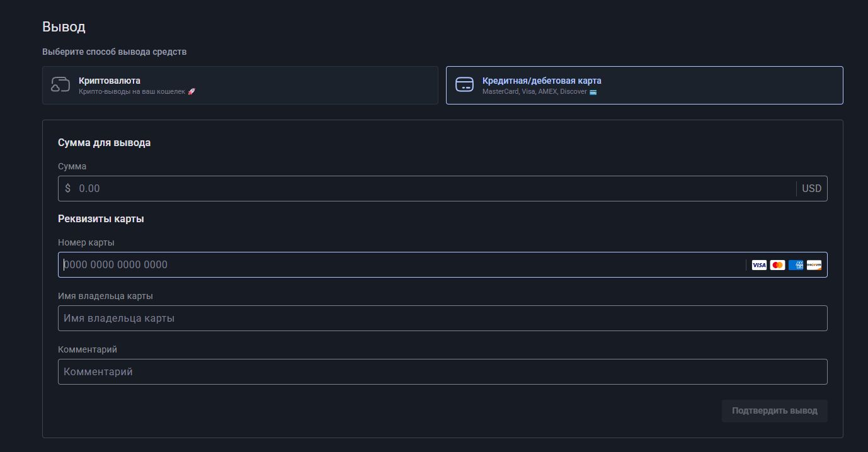Click the Сумма для вывода section heading
This screenshot has width=868, height=452.
pos(104,143)
